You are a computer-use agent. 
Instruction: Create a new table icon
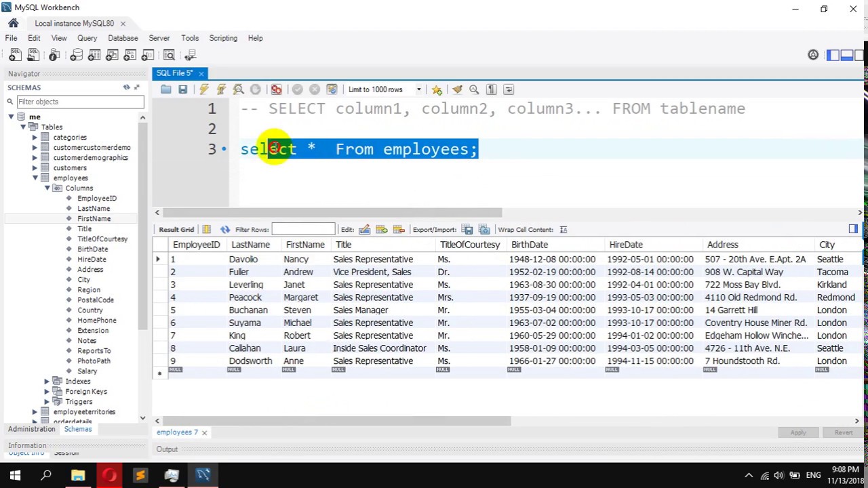coord(94,55)
